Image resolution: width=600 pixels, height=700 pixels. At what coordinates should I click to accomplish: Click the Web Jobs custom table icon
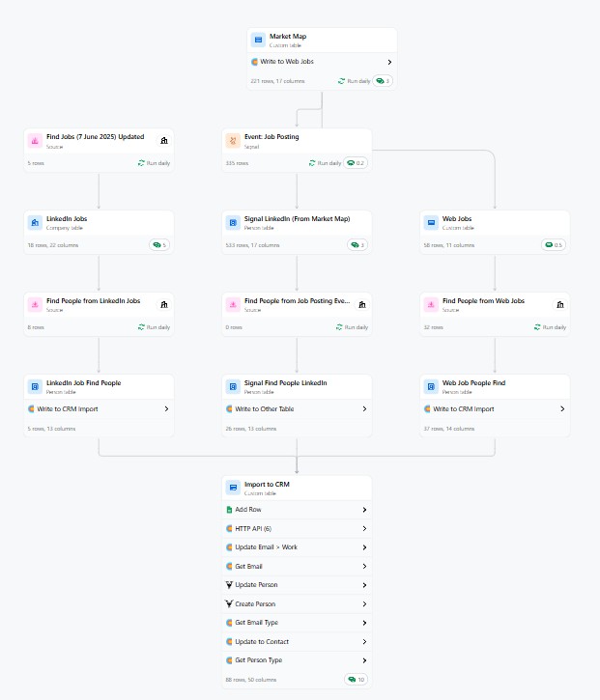[430, 222]
